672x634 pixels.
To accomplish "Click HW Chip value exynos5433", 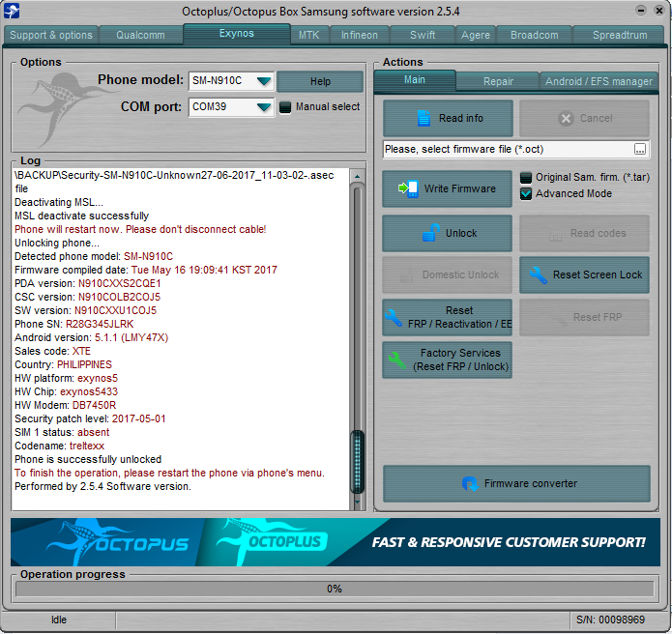I will tap(89, 391).
